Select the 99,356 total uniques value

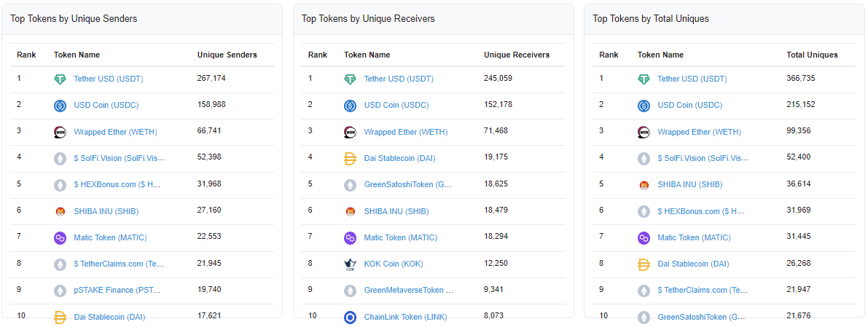(798, 131)
